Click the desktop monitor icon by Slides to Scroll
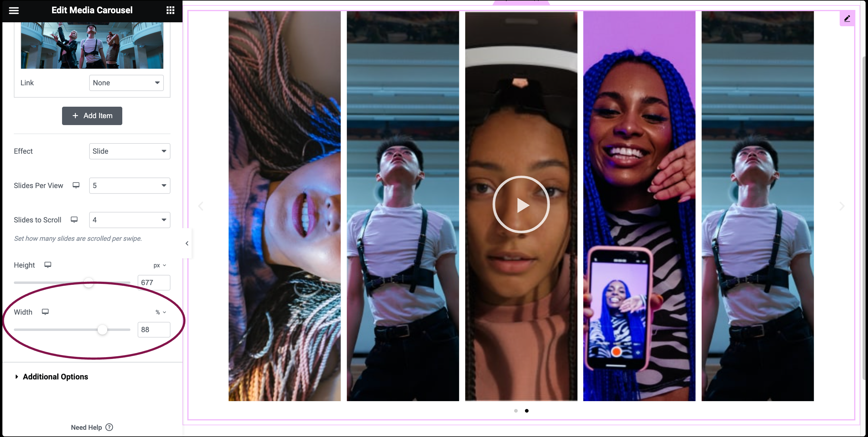The width and height of the screenshot is (868, 437). click(75, 220)
